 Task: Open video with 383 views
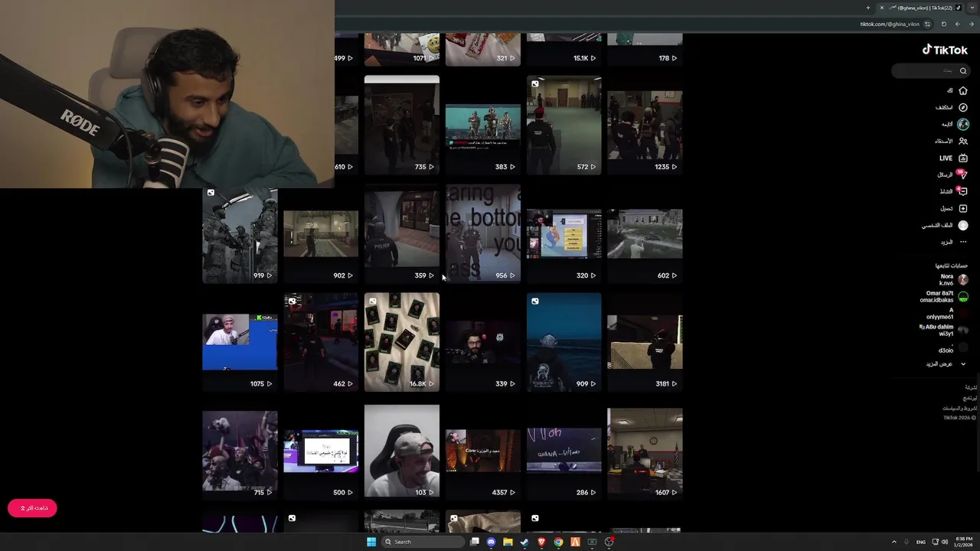[483, 125]
